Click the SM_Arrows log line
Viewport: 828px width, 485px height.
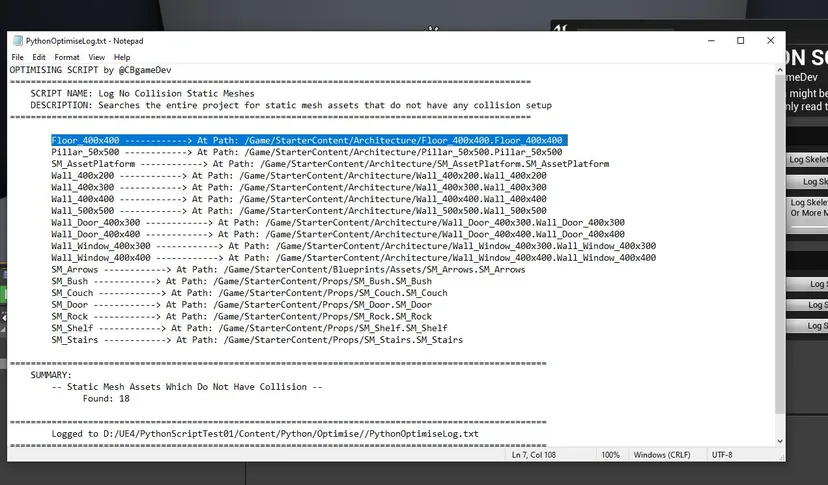(288, 269)
